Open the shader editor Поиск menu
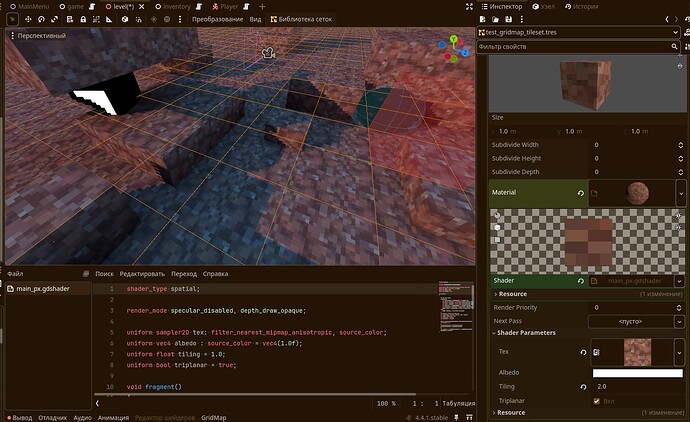This screenshot has width=690, height=422. 104,274
